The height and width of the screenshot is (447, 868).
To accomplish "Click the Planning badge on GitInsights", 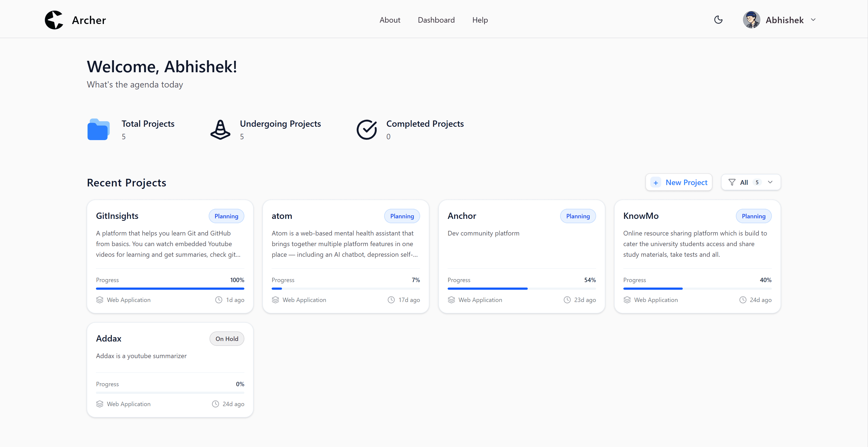I will 226,216.
